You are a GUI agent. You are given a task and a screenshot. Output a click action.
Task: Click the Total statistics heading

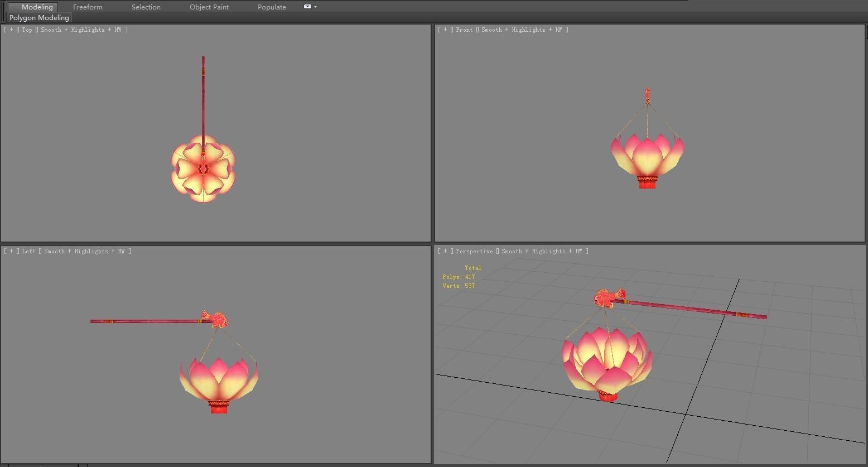tap(473, 268)
